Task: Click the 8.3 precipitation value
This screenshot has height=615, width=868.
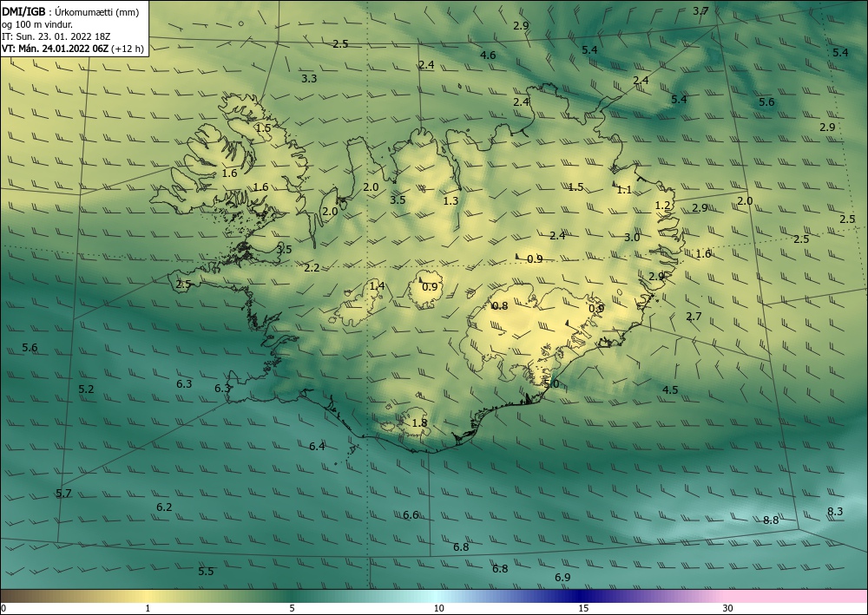Action: click(x=835, y=512)
